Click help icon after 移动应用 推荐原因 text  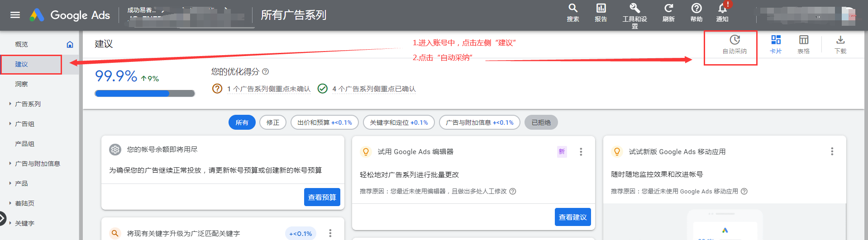(744, 191)
